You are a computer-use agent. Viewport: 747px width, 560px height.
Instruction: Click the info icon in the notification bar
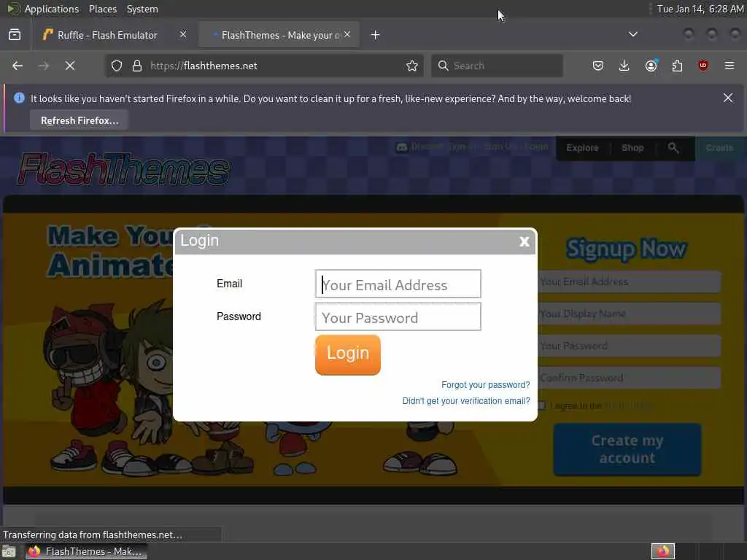click(19, 98)
